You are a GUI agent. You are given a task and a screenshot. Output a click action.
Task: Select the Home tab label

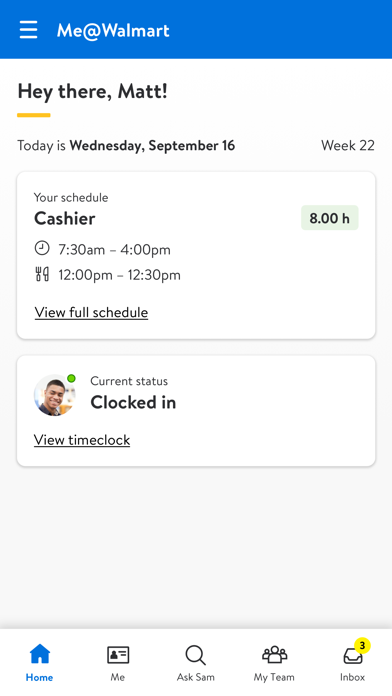point(40,677)
